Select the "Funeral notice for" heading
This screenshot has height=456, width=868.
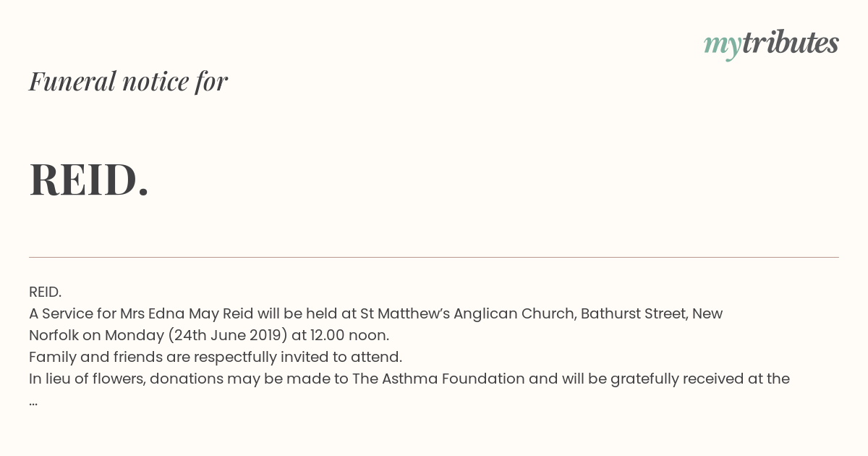[128, 81]
